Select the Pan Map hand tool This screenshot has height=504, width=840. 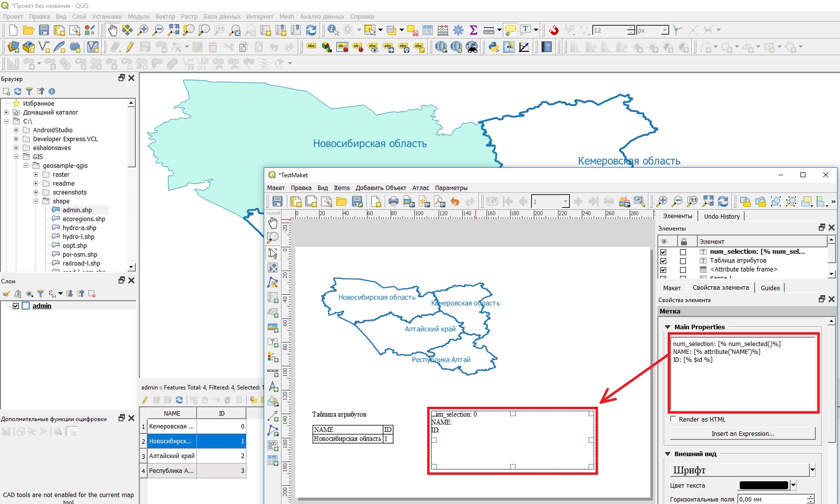[113, 30]
